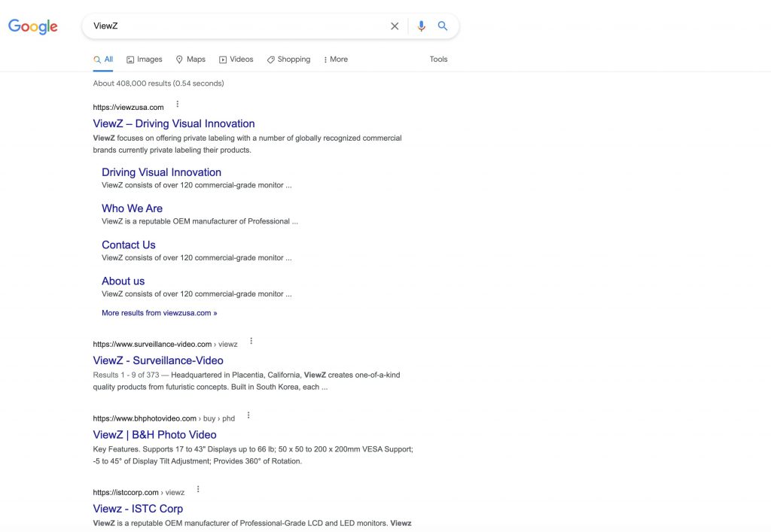
Task: Clear the search box with the X icon
Action: coord(395,26)
